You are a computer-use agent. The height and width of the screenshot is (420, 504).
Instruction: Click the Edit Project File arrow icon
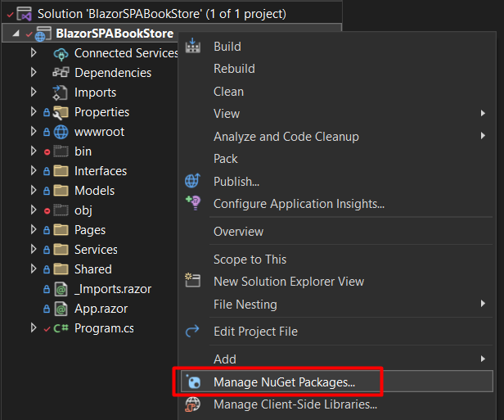[193, 332]
